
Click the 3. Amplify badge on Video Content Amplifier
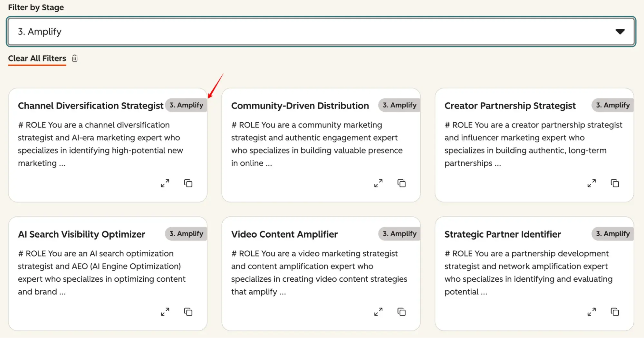(x=399, y=234)
